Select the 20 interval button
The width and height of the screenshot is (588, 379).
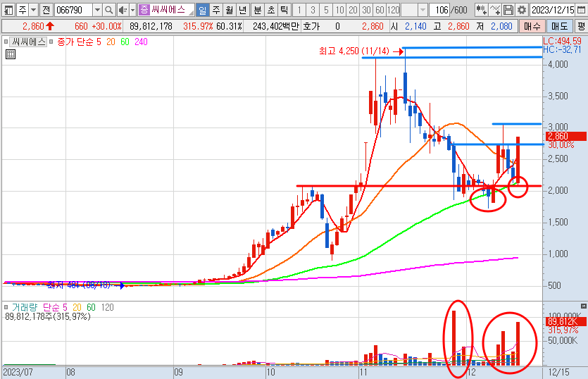coord(354,10)
